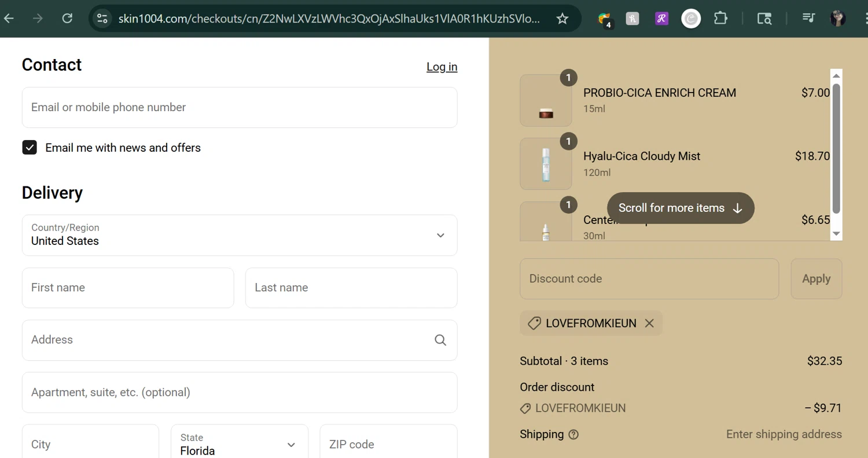Screen dimensions: 868x458
Task: Remove the LOVEFROMKIEUN discount code
Action: pos(649,323)
